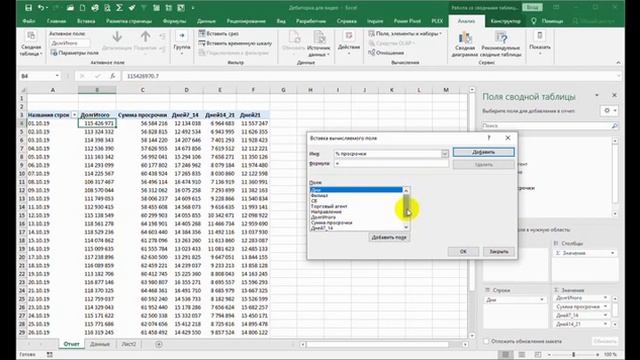Image resolution: width=640 pixels, height=360 pixels.
Task: Open the Имя name dropdown in dialog
Action: click(444, 154)
